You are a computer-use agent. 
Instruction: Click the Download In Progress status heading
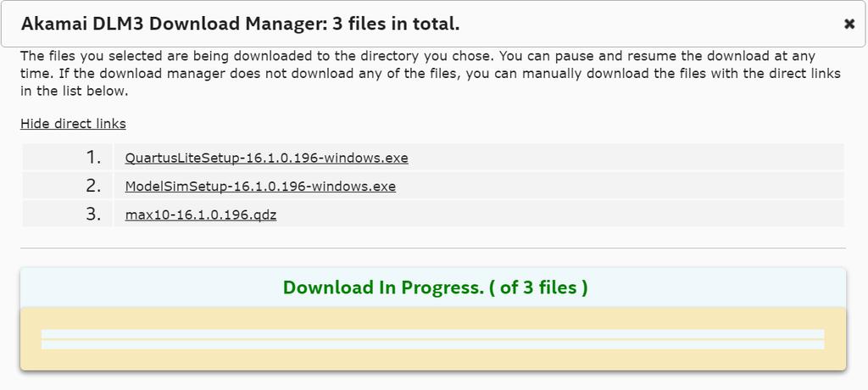(x=435, y=287)
